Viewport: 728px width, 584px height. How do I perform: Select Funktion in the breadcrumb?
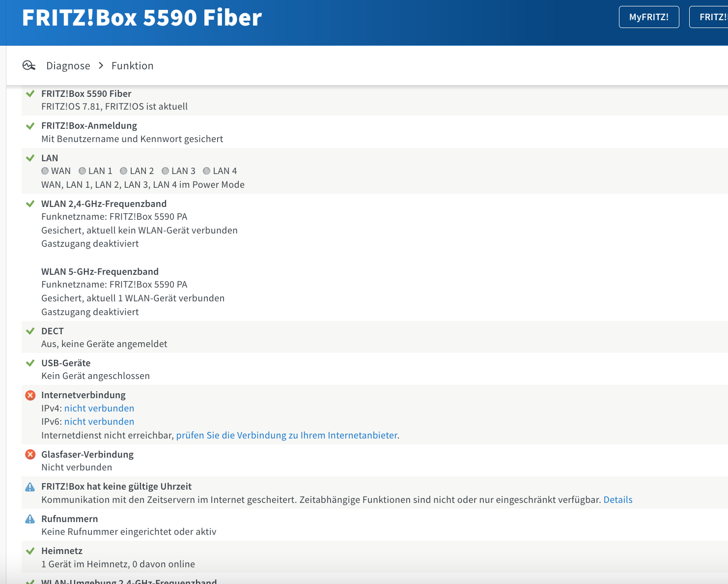point(132,66)
